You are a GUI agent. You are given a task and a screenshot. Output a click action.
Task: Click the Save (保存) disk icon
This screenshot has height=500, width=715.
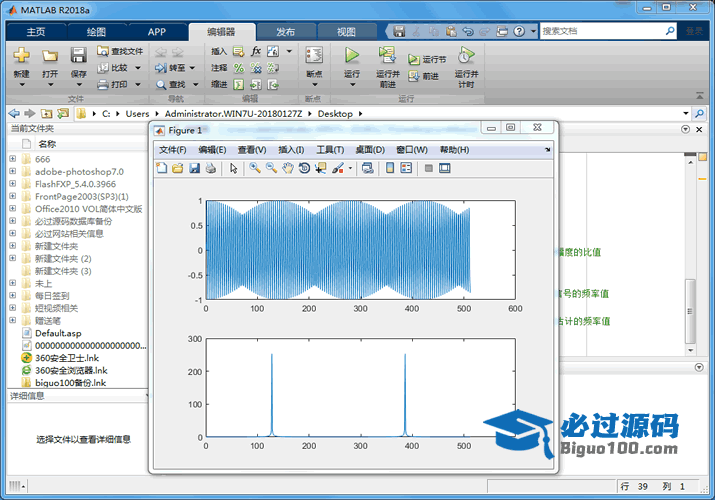tap(78, 56)
